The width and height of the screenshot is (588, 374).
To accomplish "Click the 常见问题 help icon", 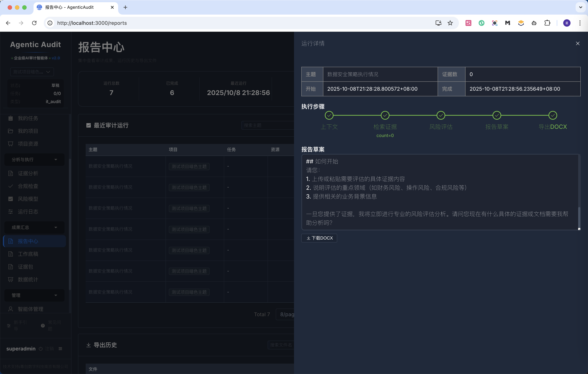I will coord(43,325).
